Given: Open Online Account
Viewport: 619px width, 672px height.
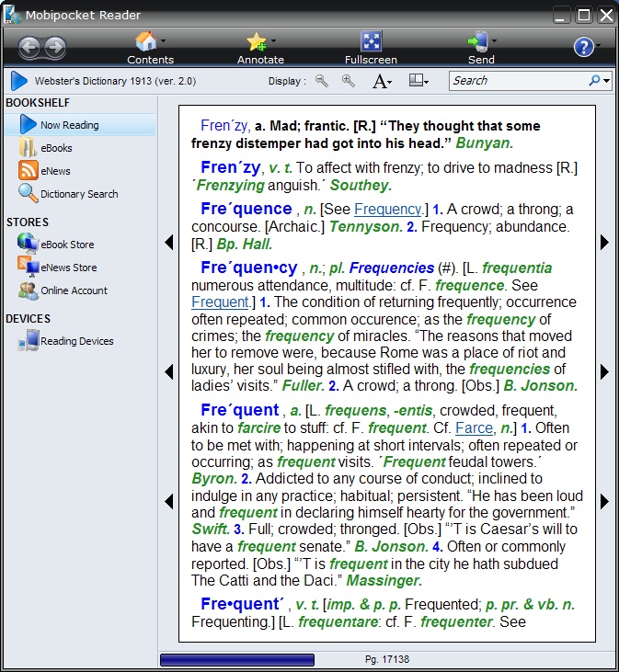Looking at the screenshot, I should (74, 290).
